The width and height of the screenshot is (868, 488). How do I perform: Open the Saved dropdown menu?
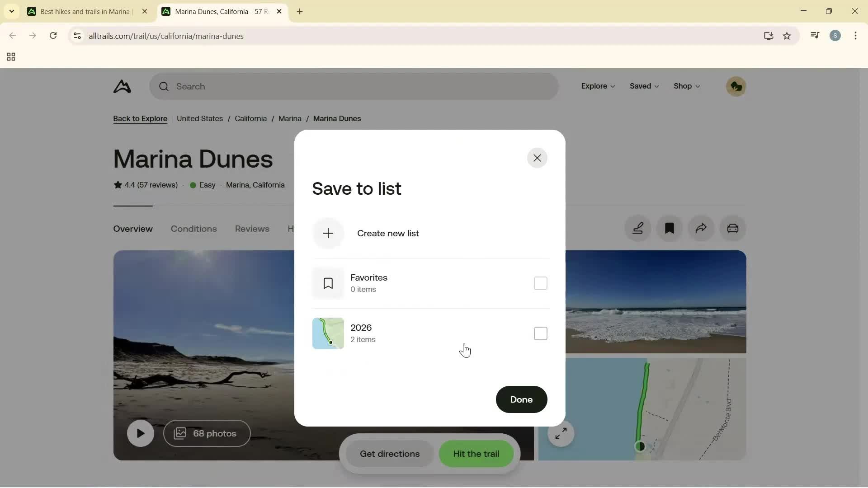pyautogui.click(x=644, y=86)
